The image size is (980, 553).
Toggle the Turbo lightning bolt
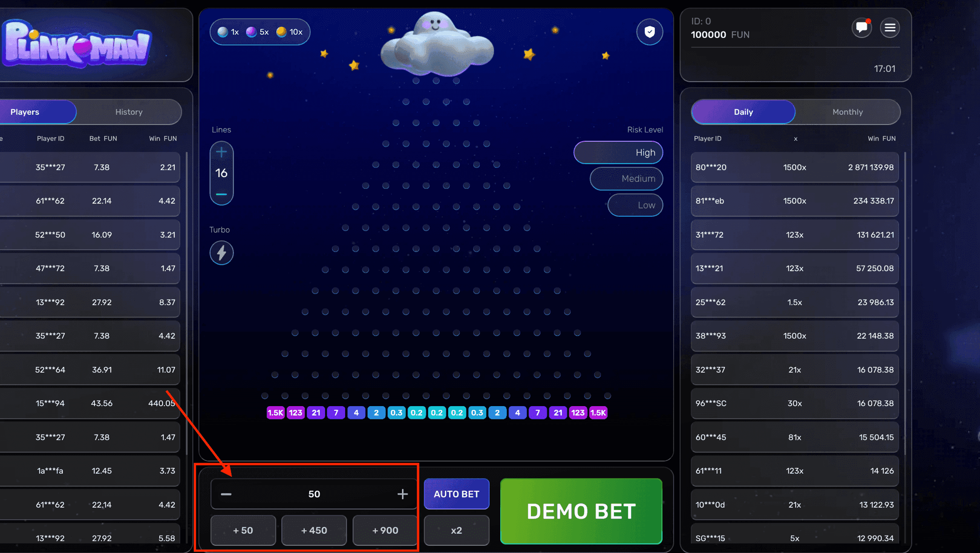pos(221,253)
